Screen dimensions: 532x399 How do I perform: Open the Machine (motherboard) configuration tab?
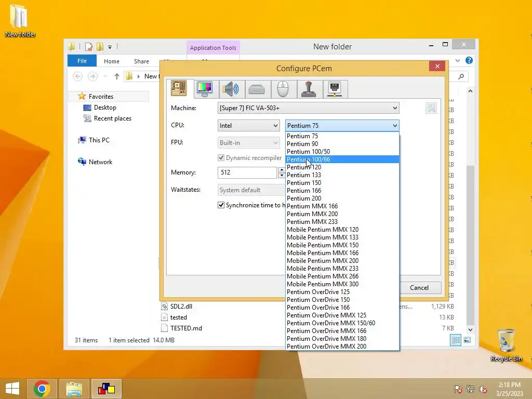179,88
